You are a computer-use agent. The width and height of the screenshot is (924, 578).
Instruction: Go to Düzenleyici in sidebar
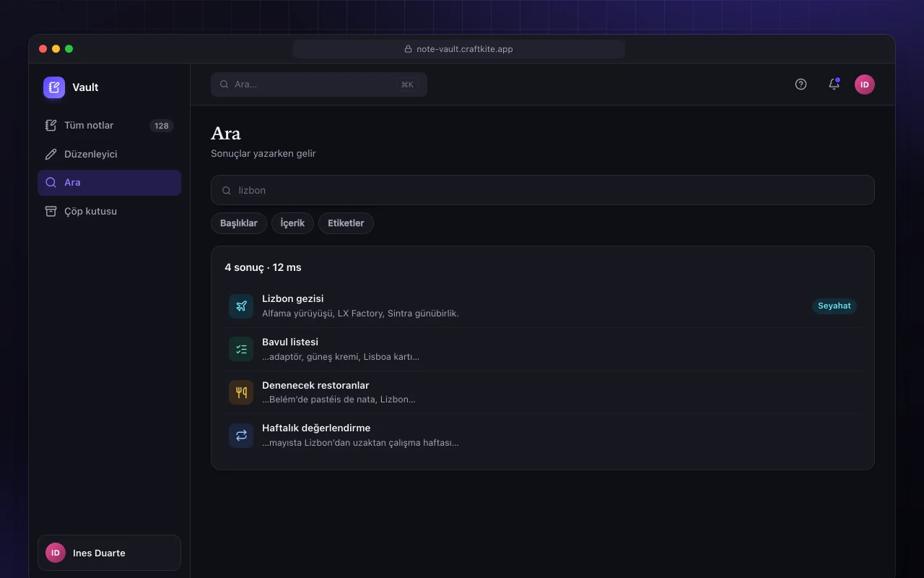point(109,154)
